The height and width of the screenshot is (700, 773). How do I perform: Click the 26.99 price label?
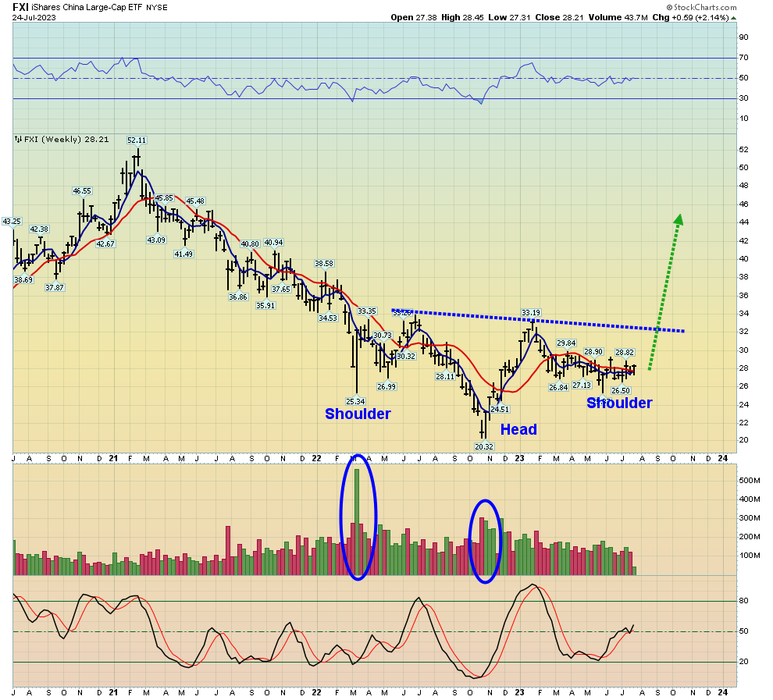(x=386, y=387)
